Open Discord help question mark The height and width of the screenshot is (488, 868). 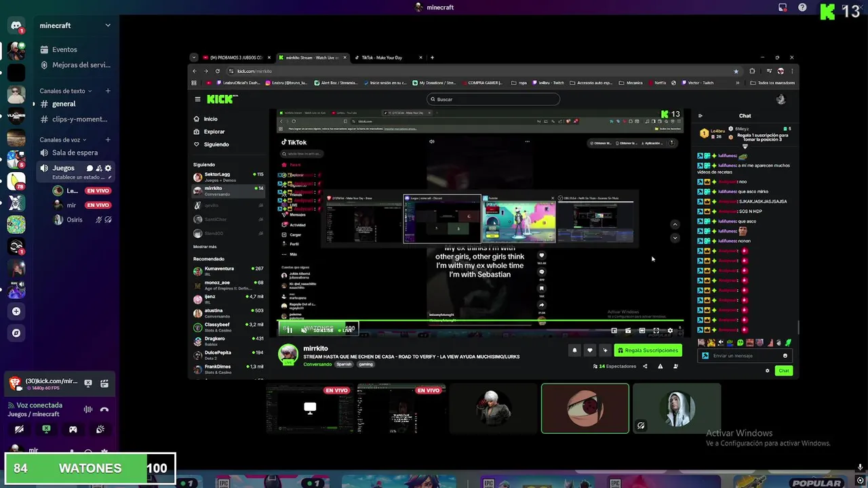802,7
